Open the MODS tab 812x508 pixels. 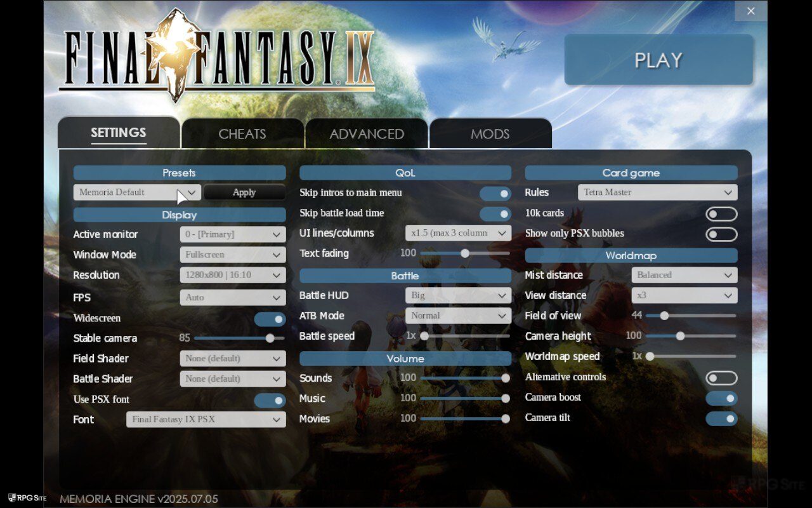coord(490,134)
